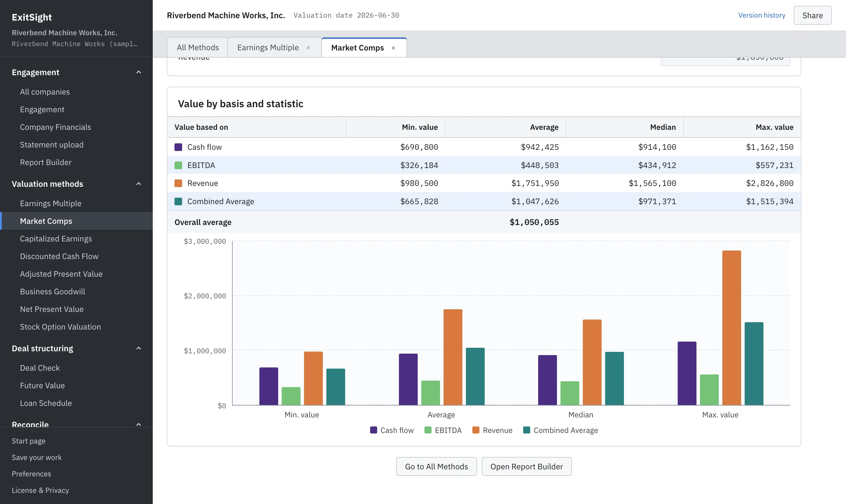Open Preferences in sidebar footer
Image resolution: width=846 pixels, height=504 pixels.
[x=31, y=474]
